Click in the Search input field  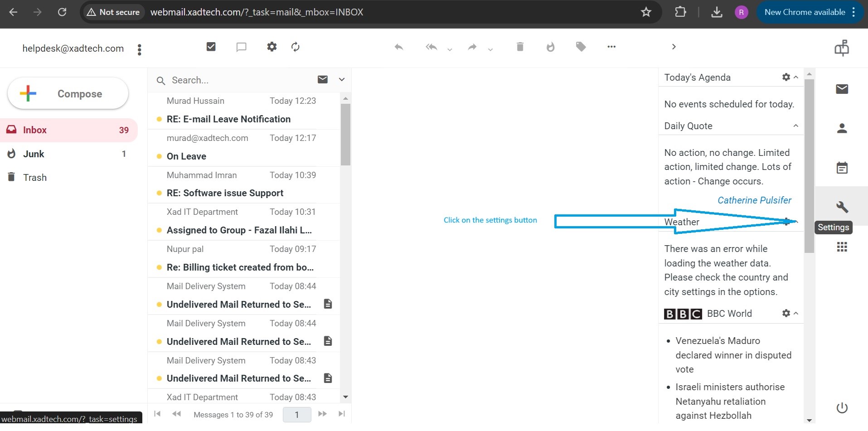(236, 80)
